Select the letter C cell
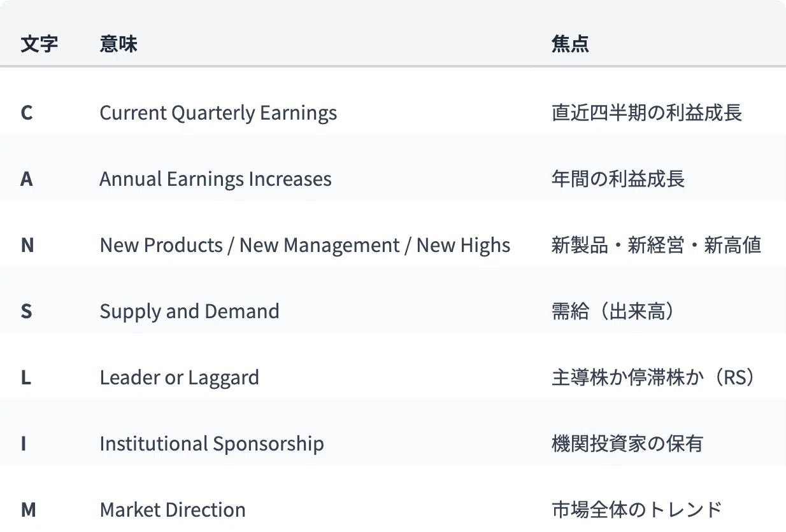Image resolution: width=786 pixels, height=532 pixels. [27, 113]
